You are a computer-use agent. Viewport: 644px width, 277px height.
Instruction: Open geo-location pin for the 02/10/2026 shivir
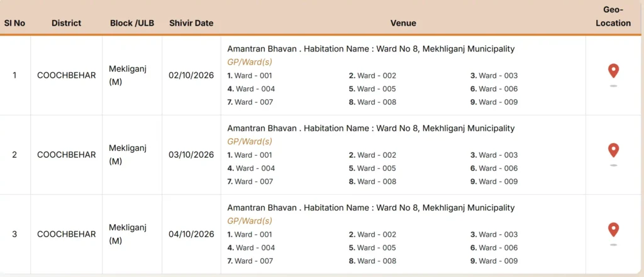(x=613, y=71)
